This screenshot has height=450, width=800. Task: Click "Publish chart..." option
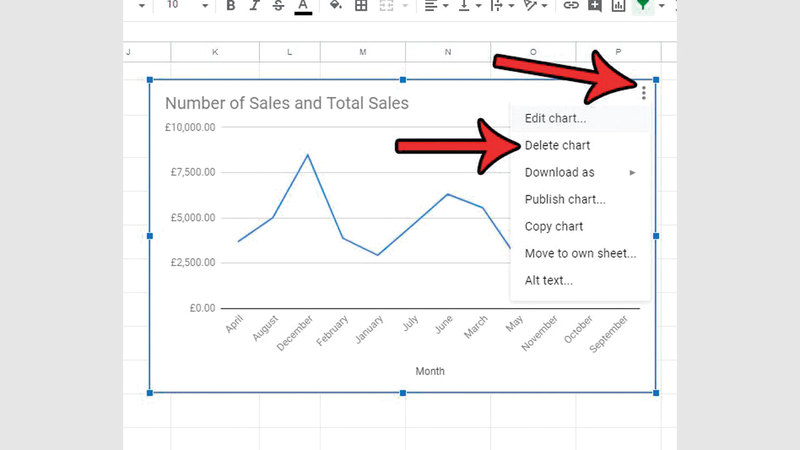[x=565, y=199]
